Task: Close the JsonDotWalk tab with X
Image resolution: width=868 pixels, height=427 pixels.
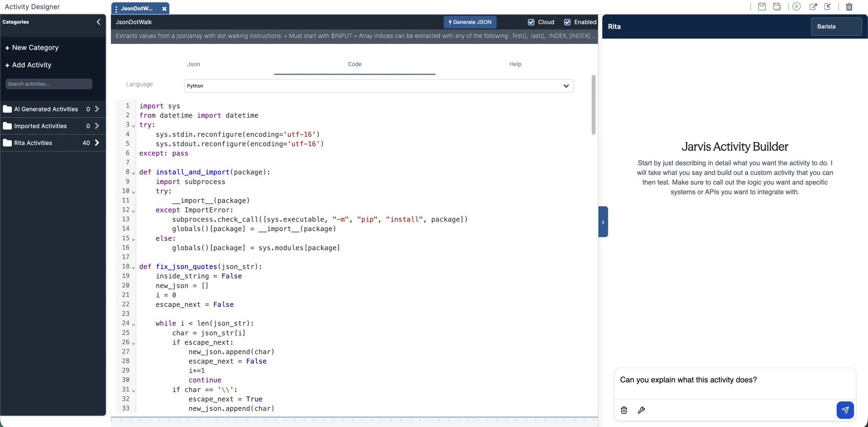Action: (x=164, y=9)
